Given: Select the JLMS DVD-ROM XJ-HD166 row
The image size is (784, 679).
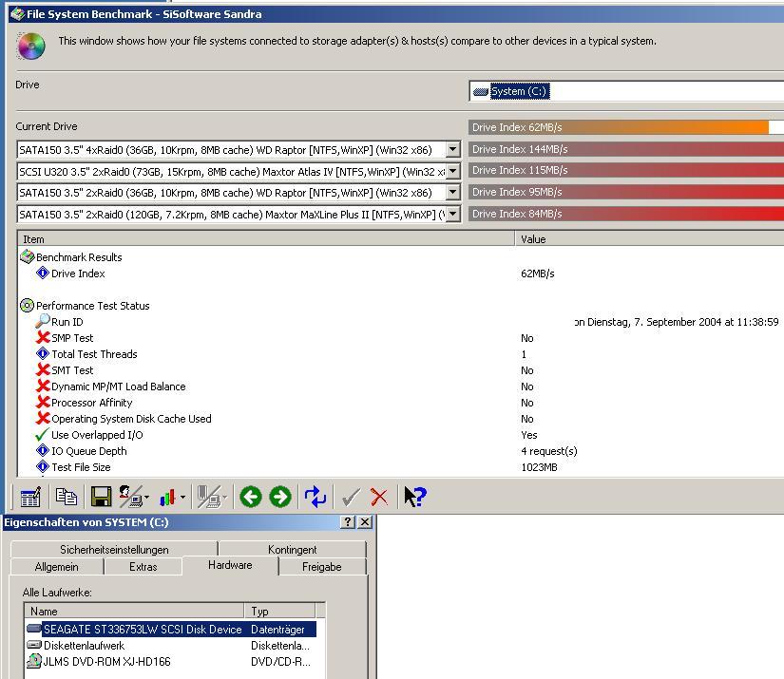Looking at the screenshot, I should (171, 661).
